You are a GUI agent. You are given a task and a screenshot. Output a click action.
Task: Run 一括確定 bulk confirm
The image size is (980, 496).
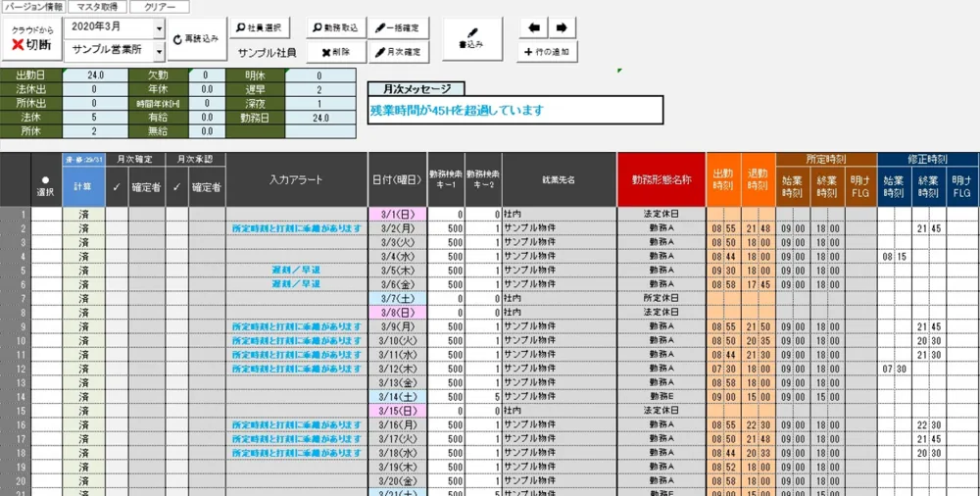(x=399, y=28)
